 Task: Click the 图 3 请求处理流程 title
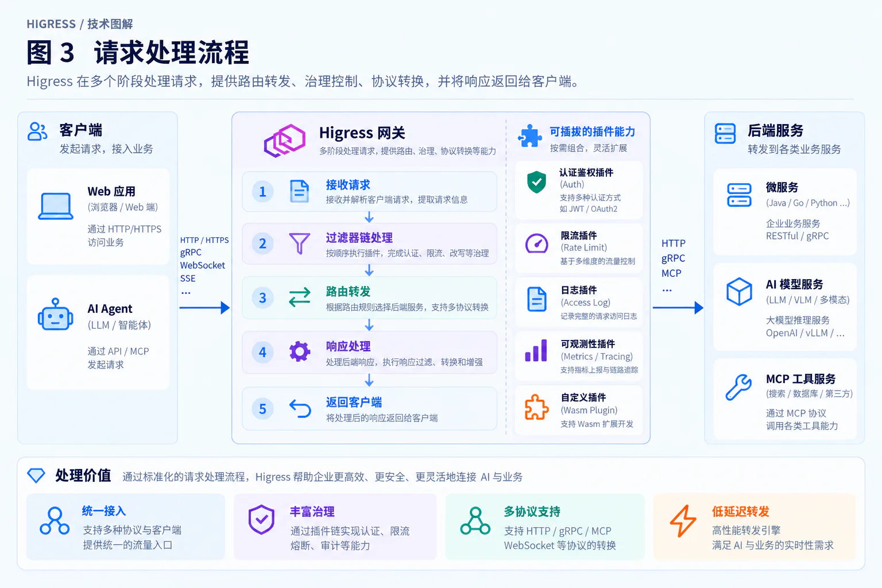[x=138, y=53]
